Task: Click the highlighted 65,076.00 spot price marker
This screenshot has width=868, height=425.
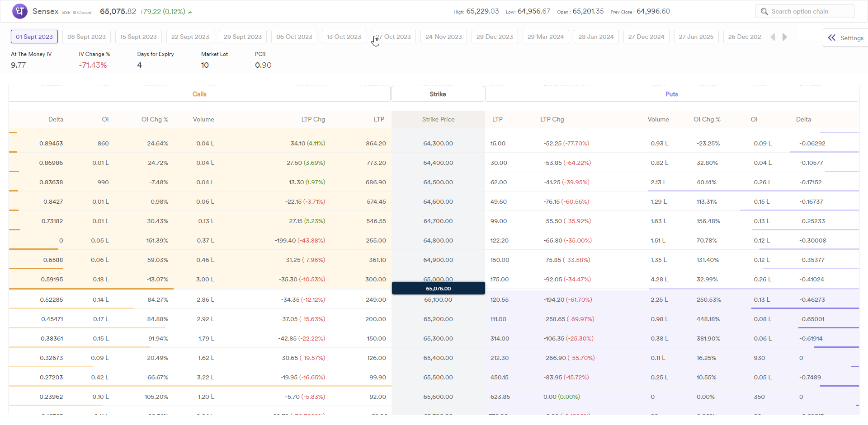Action: (438, 288)
